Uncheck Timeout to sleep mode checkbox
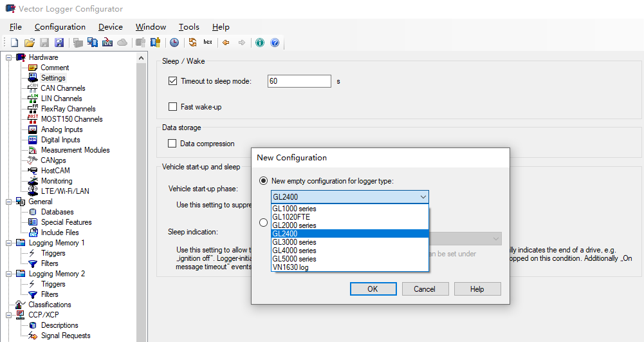The image size is (644, 342). pos(172,81)
